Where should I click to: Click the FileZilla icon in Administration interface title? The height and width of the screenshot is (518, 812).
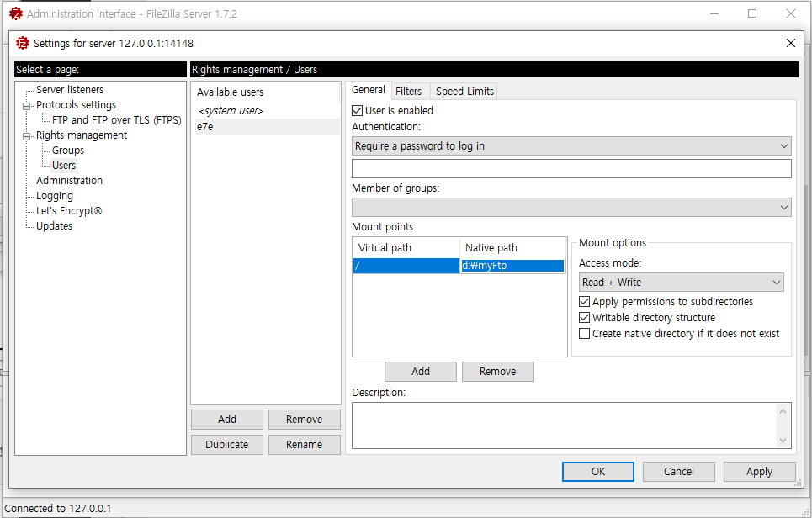[16, 13]
